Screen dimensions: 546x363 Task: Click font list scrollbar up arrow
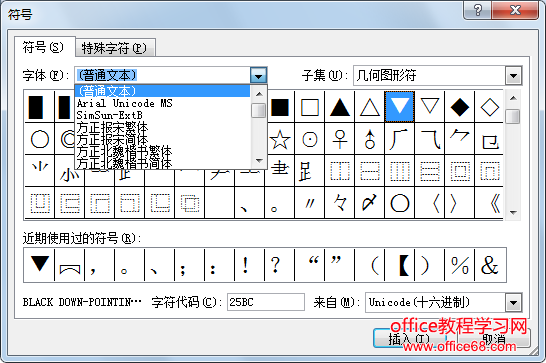click(259, 94)
